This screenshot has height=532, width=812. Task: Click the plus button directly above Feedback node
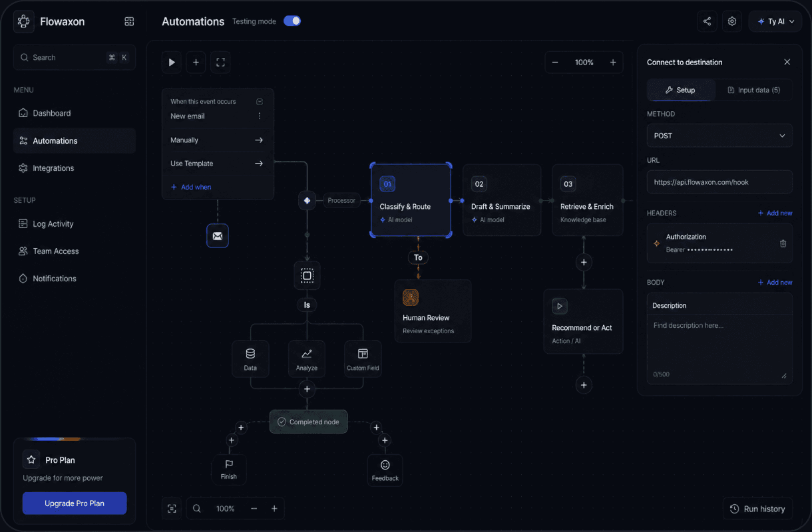tap(385, 440)
